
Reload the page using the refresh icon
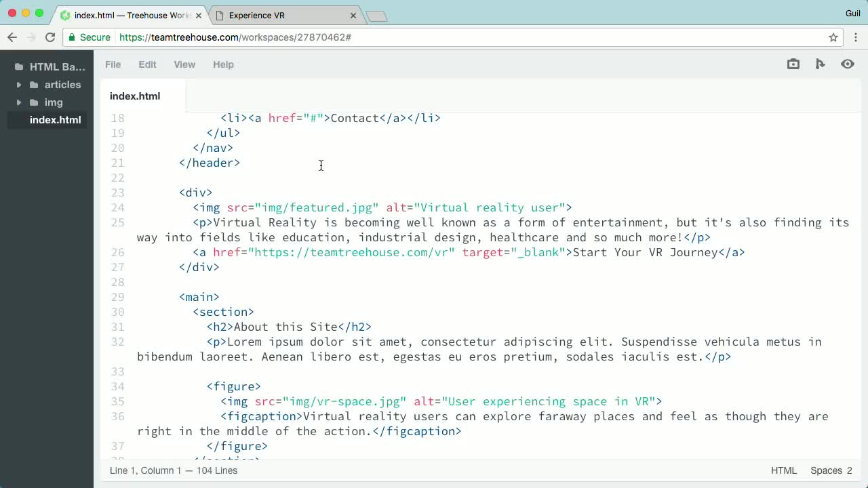point(50,37)
